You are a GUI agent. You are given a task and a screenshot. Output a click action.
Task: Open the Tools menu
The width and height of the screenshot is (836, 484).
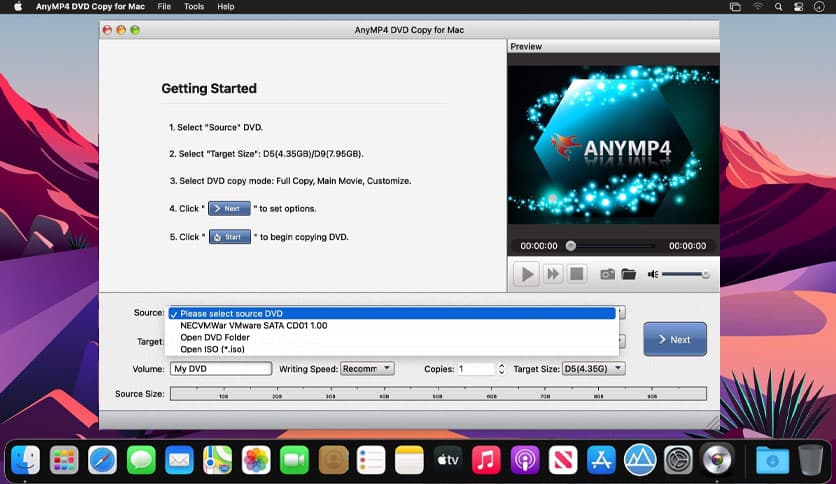[194, 6]
